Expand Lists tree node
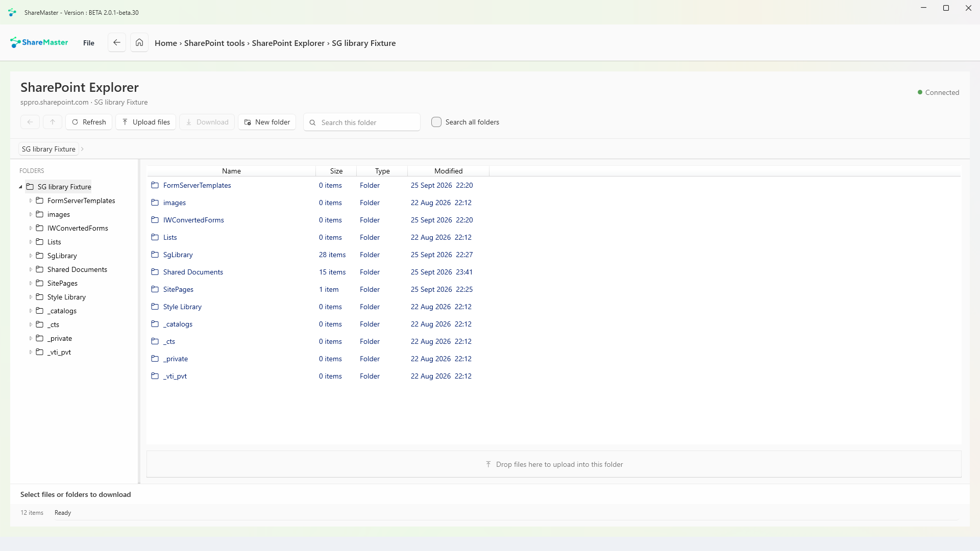Image resolution: width=980 pixels, height=551 pixels. pyautogui.click(x=31, y=242)
